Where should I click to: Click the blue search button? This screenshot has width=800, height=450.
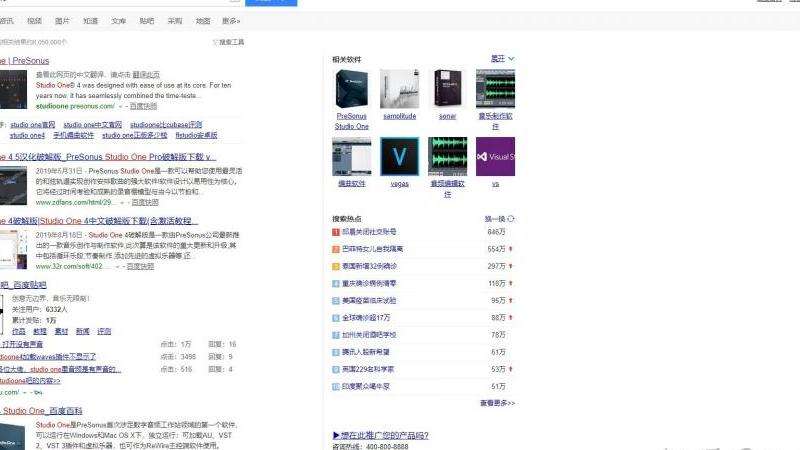pyautogui.click(x=271, y=3)
